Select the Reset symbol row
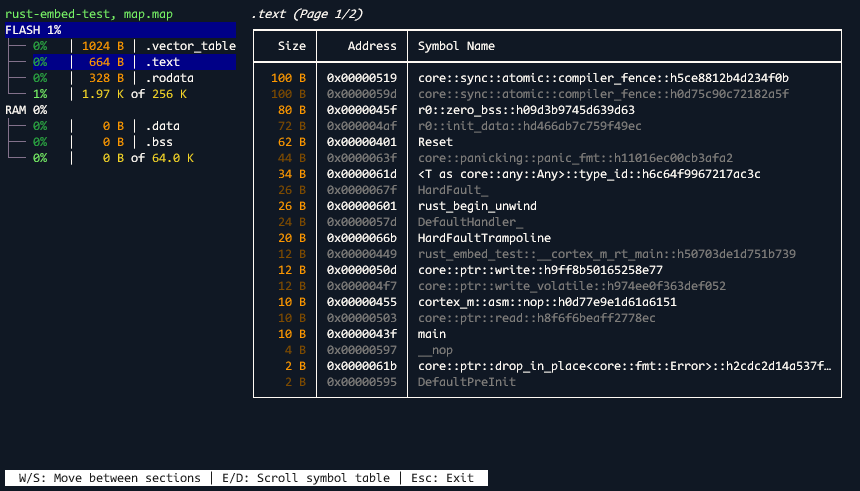Viewport: 860px width, 491px height. (435, 142)
